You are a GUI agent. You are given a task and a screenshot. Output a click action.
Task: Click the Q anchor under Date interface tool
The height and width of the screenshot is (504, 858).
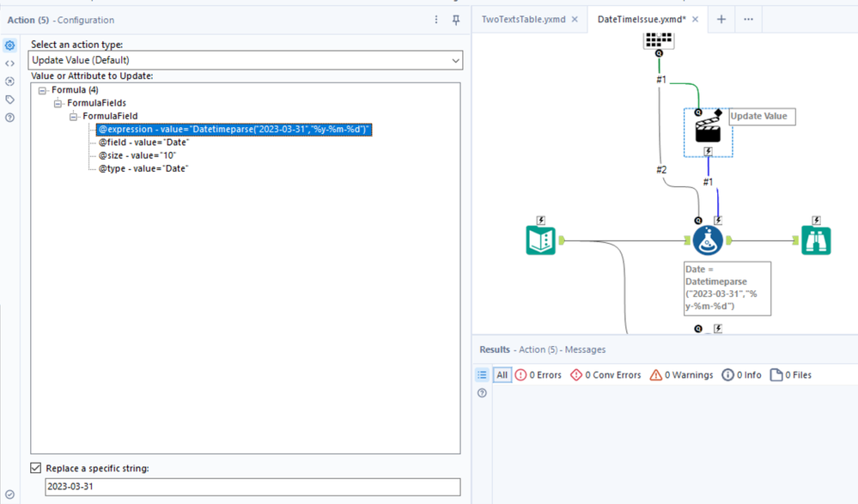tap(659, 53)
